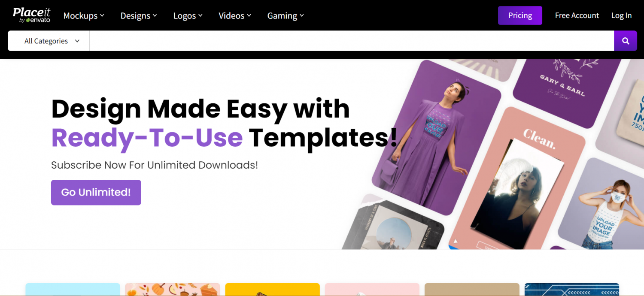This screenshot has height=296, width=644.
Task: Expand the Designs menu
Action: pos(139,16)
